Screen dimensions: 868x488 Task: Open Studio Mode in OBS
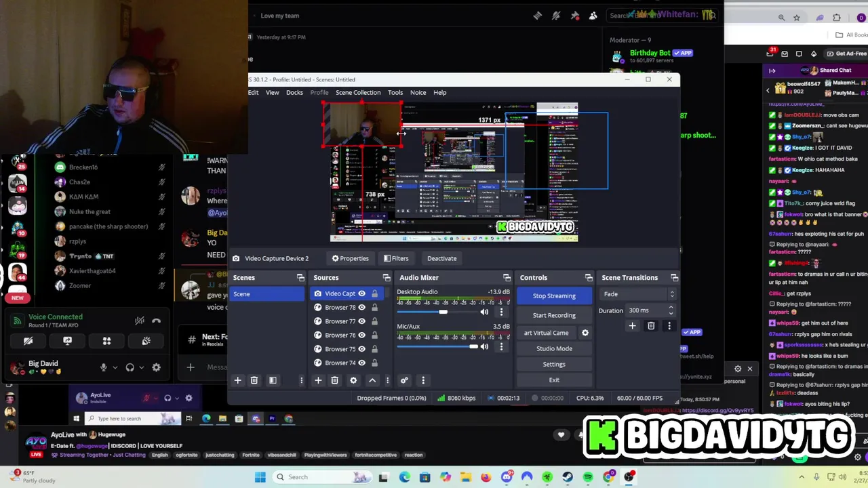(x=554, y=348)
